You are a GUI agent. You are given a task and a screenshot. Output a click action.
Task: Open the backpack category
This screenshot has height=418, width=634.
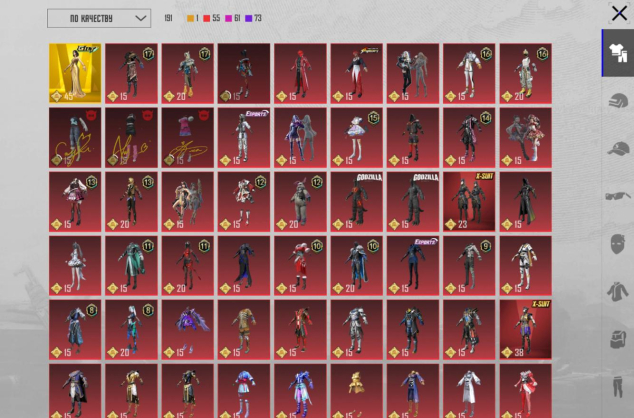[x=617, y=341]
